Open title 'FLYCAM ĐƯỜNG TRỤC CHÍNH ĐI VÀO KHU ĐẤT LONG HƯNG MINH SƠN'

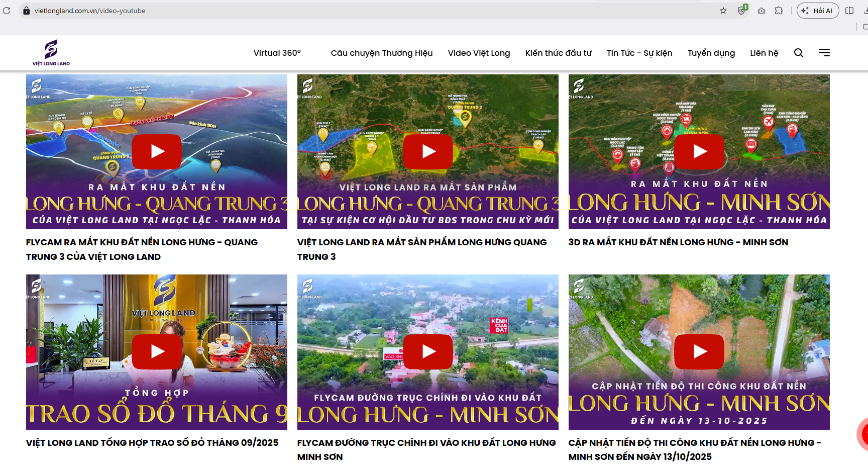tap(426, 450)
